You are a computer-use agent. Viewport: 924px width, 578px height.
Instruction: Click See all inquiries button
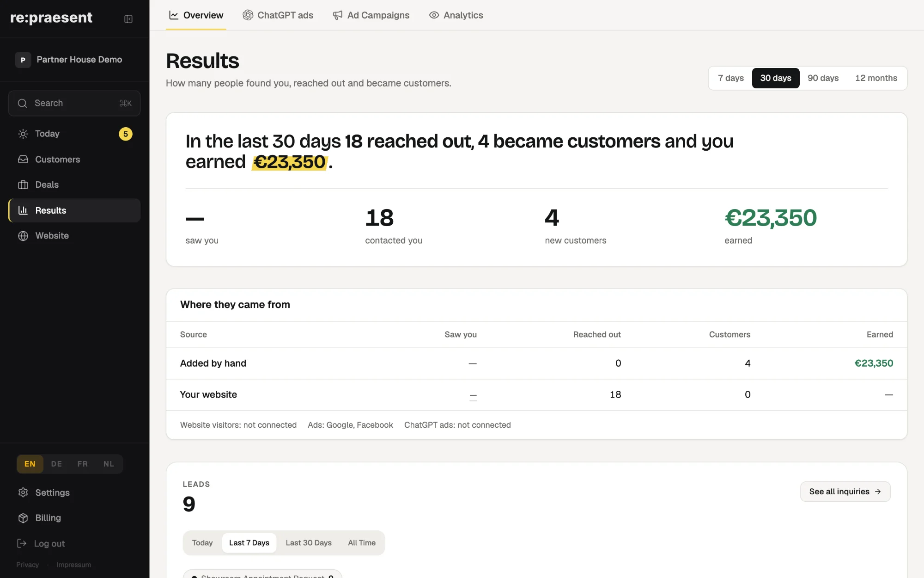coord(845,492)
